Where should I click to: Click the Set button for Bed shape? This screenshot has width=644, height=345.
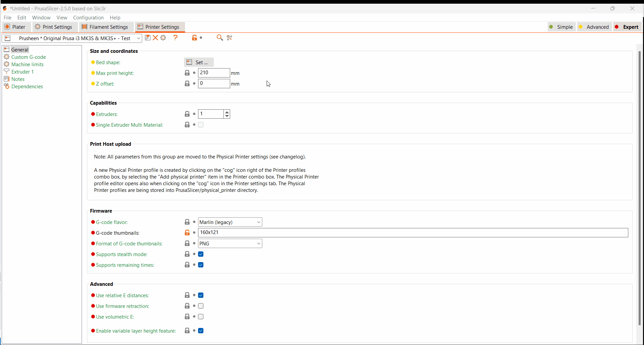coord(198,62)
